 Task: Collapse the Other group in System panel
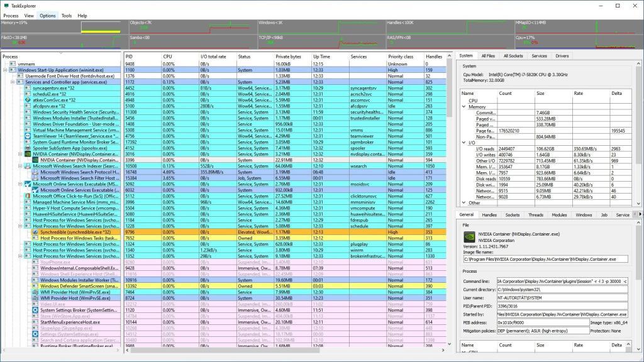pos(464,203)
